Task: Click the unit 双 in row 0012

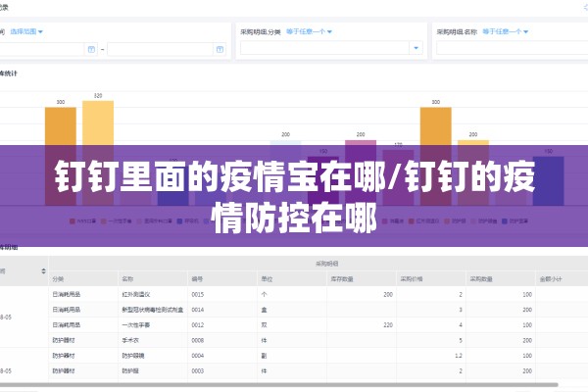Action: (264, 324)
